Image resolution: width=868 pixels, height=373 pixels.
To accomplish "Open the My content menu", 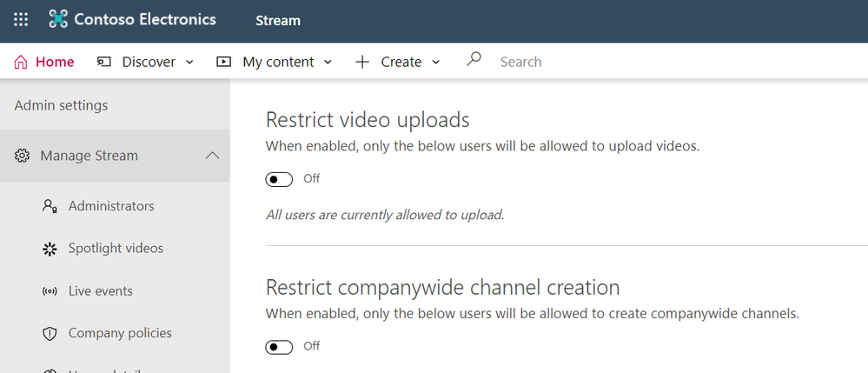I will click(x=275, y=62).
